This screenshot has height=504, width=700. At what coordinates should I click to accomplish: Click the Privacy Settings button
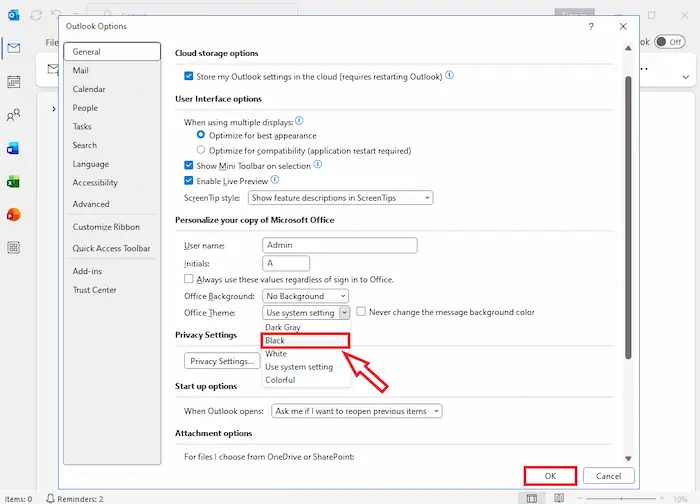[222, 361]
